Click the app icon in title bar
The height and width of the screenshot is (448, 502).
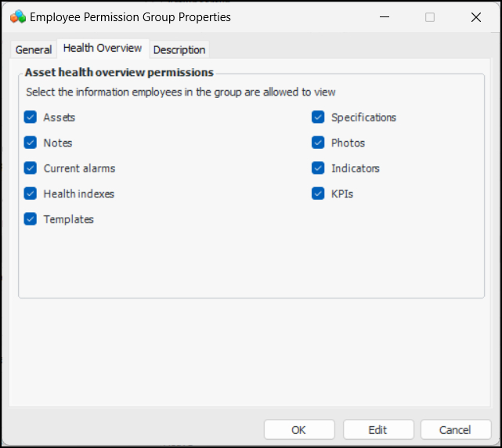[18, 16]
